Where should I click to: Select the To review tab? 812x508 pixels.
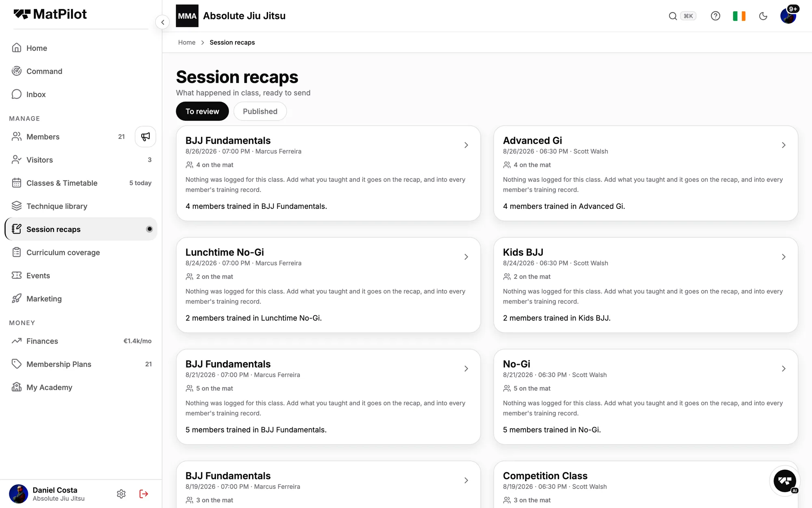202,111
